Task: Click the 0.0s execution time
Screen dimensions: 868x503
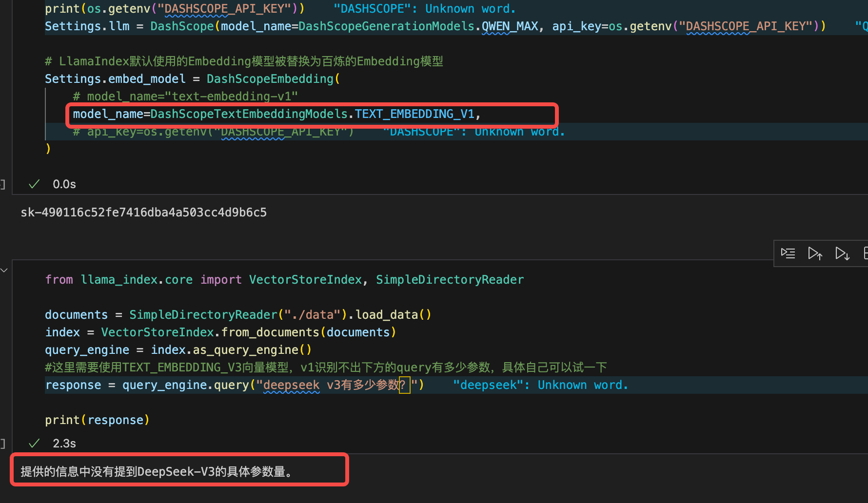Action: tap(64, 184)
